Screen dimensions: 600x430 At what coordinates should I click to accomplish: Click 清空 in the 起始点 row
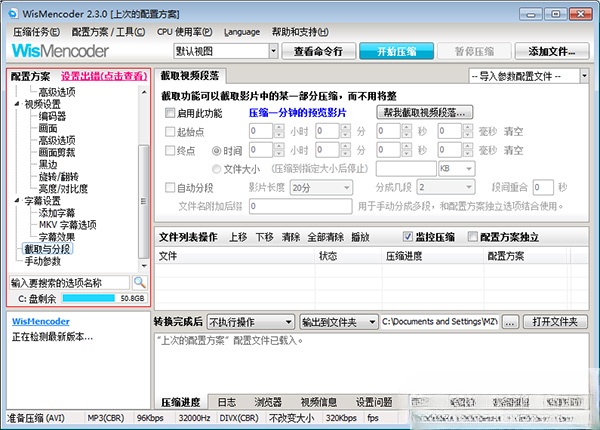click(513, 132)
